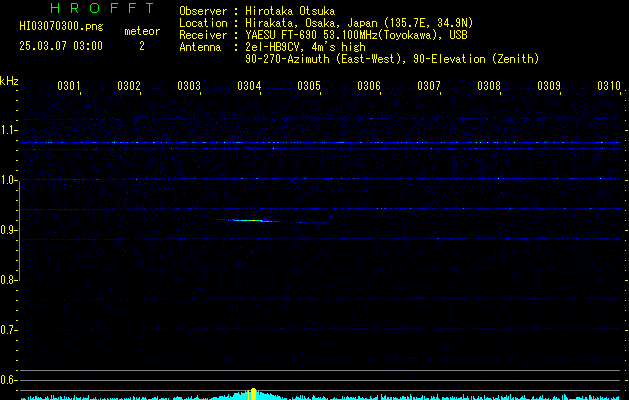Click the Location line Hirakata, Osaka
The width and height of the screenshot is (629, 400).
click(326, 23)
